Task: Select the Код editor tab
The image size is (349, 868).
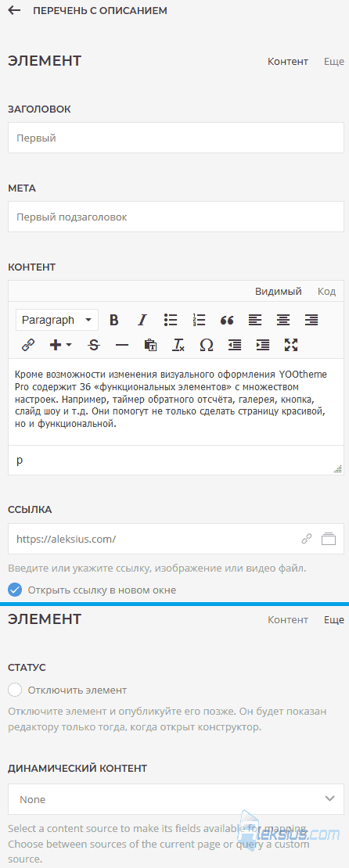Action: coord(327,291)
